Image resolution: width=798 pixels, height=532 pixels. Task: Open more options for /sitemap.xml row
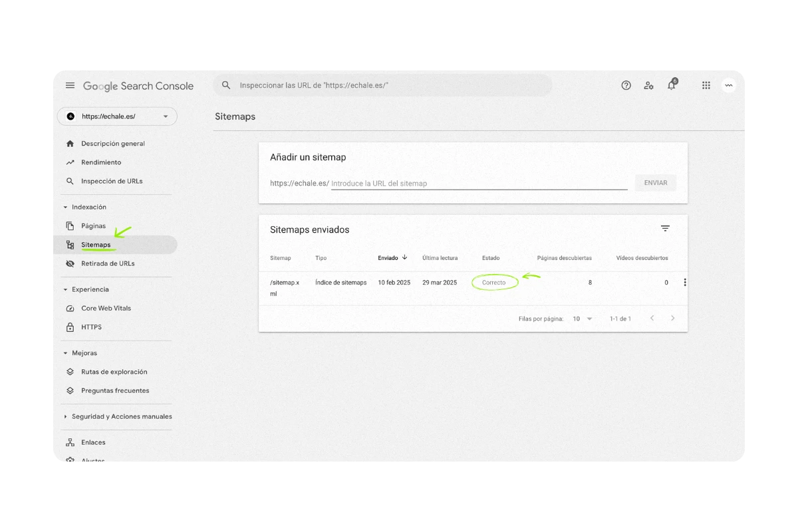pyautogui.click(x=685, y=283)
